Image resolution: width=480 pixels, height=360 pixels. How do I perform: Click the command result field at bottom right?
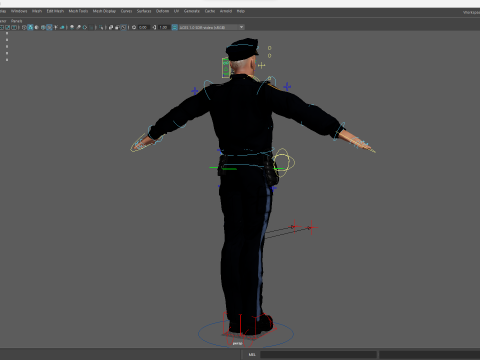[429, 354]
